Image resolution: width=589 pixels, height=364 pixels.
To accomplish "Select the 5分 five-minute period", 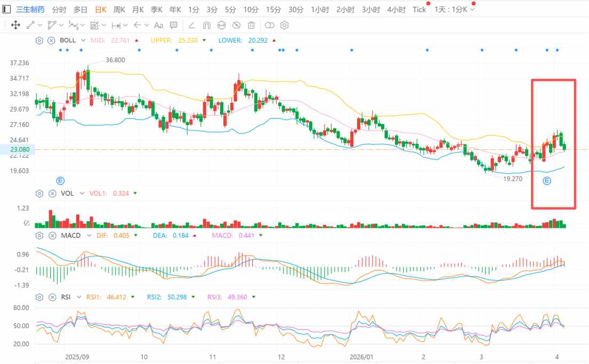I will click(230, 10).
